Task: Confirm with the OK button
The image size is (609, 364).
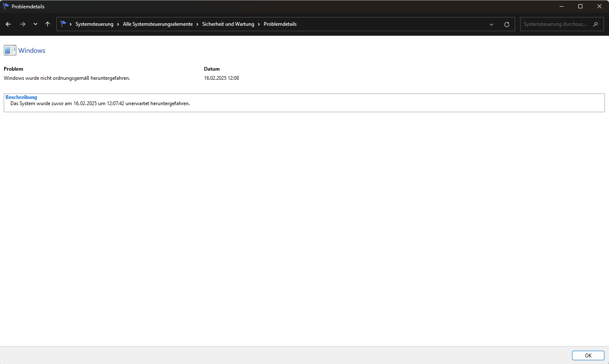Action: click(588, 355)
